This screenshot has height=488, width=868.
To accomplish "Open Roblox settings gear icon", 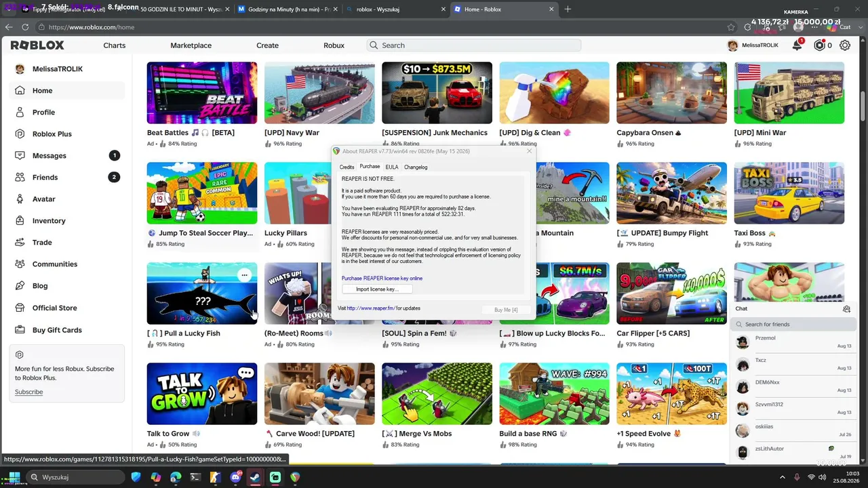I will (x=845, y=45).
